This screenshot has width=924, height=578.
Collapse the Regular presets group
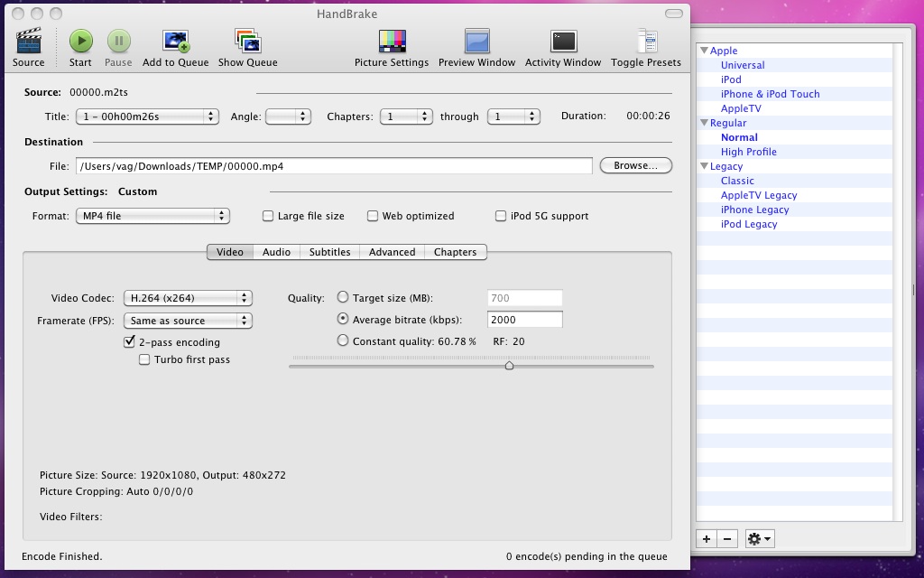pos(704,123)
